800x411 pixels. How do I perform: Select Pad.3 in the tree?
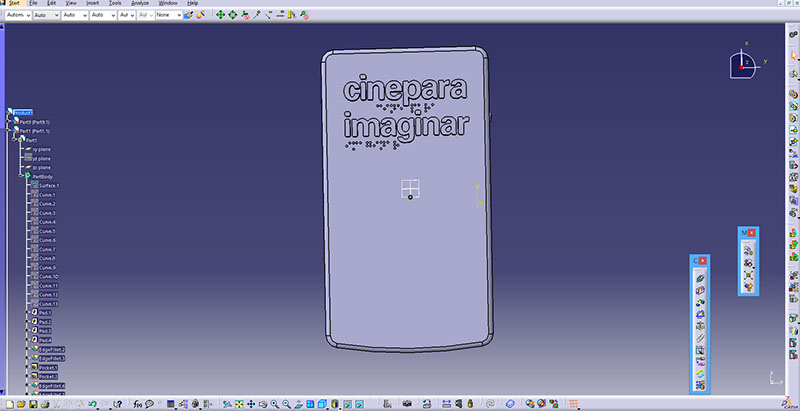[x=45, y=331]
